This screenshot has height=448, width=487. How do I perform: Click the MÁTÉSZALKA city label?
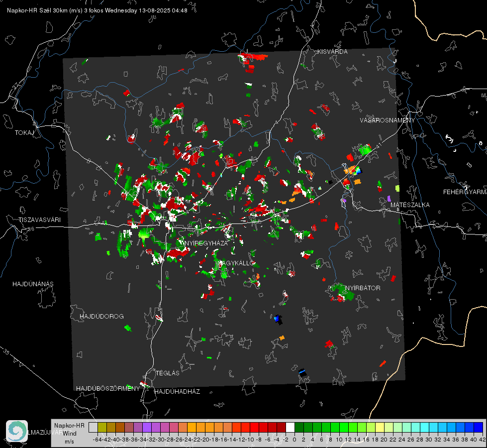click(x=410, y=205)
